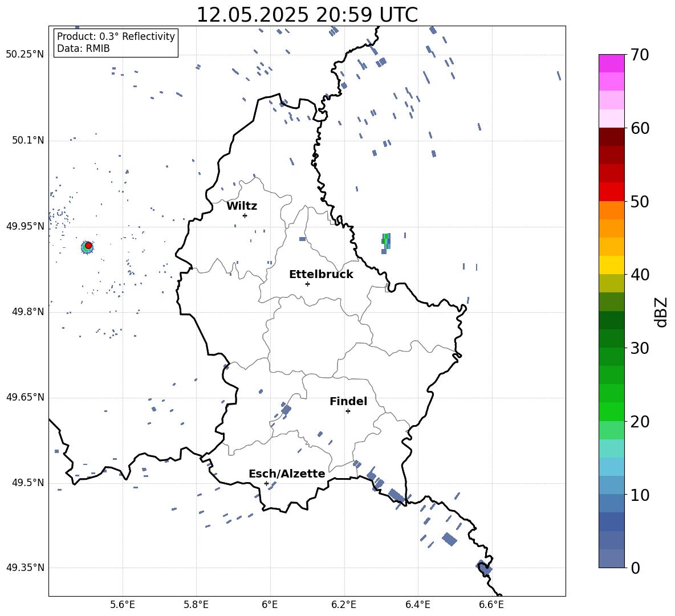Click the 49.35°N latitude label
Viewport: 675px width, 616px height.
(x=25, y=568)
